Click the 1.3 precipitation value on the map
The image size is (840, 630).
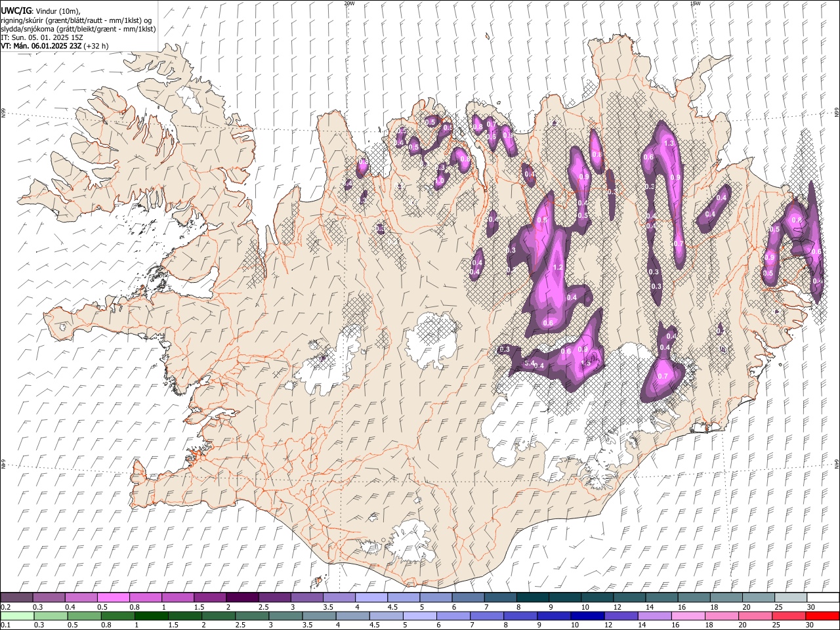[669, 142]
